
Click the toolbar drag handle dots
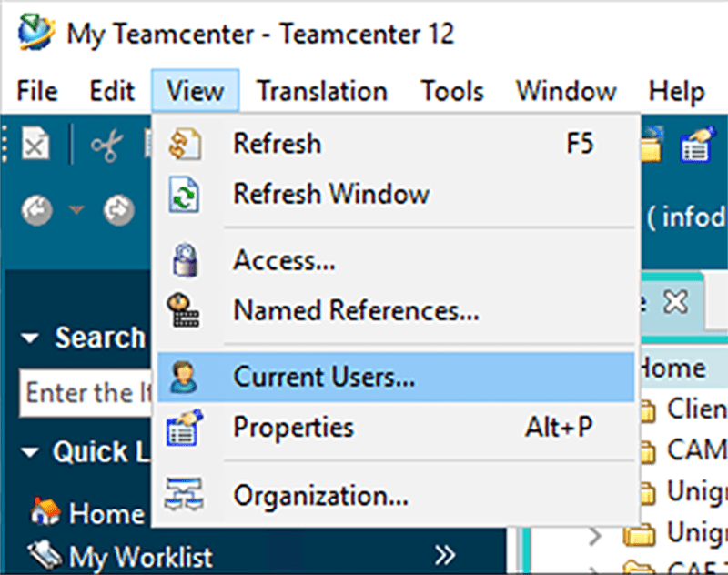click(5, 144)
